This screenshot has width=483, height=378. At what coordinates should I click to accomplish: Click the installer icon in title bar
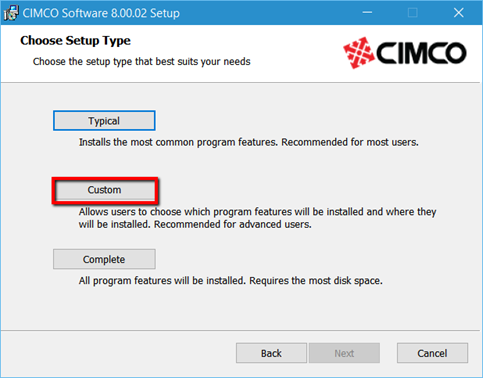click(x=11, y=13)
